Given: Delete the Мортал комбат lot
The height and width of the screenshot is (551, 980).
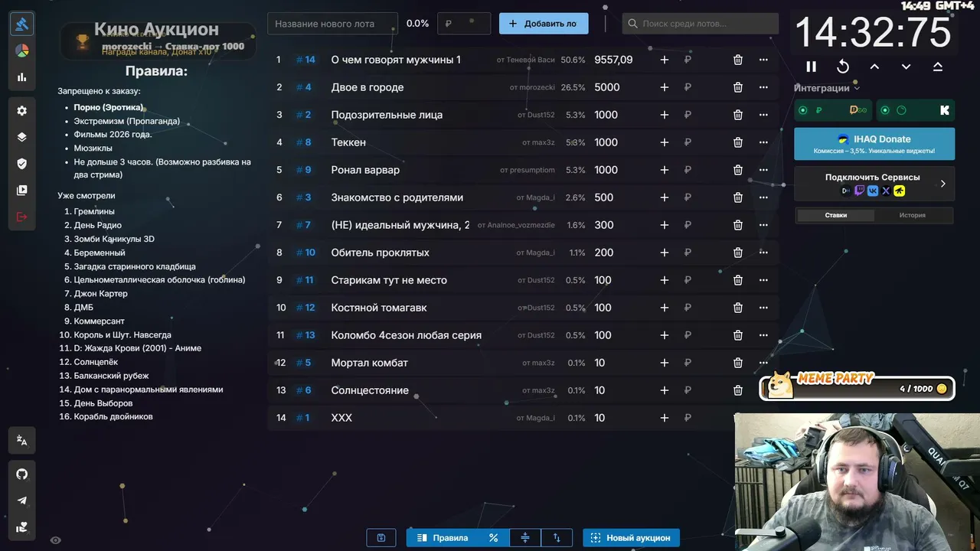Looking at the screenshot, I should click(738, 363).
